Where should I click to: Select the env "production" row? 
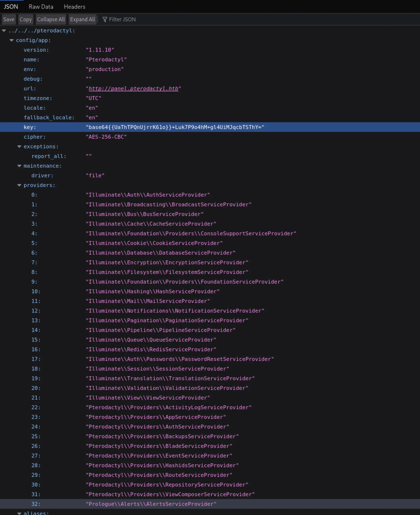(210, 69)
